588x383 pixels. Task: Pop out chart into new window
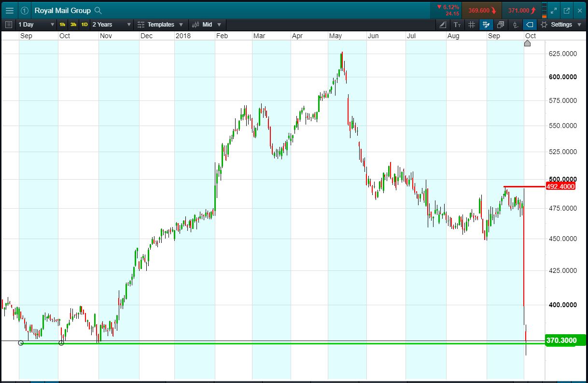point(566,10)
